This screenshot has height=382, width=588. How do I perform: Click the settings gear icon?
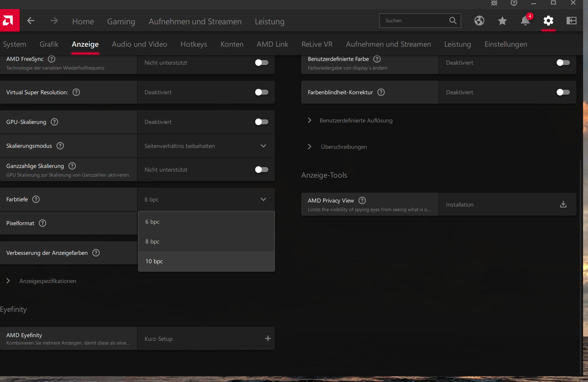pos(548,21)
